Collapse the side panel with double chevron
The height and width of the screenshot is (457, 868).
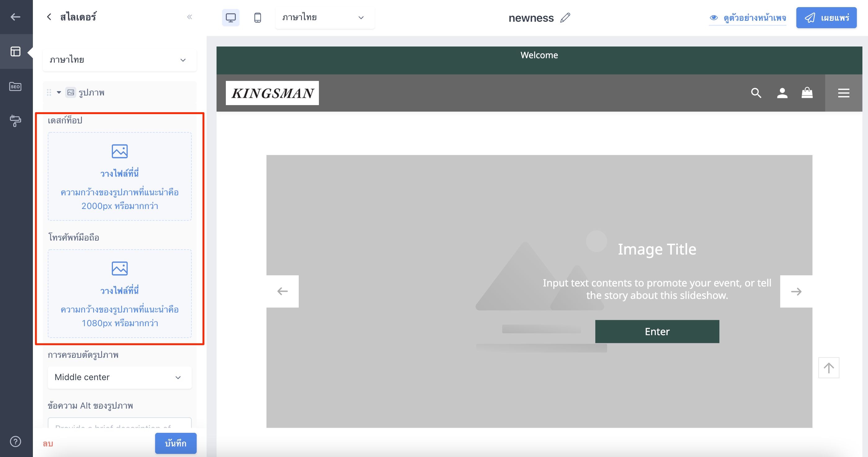190,17
